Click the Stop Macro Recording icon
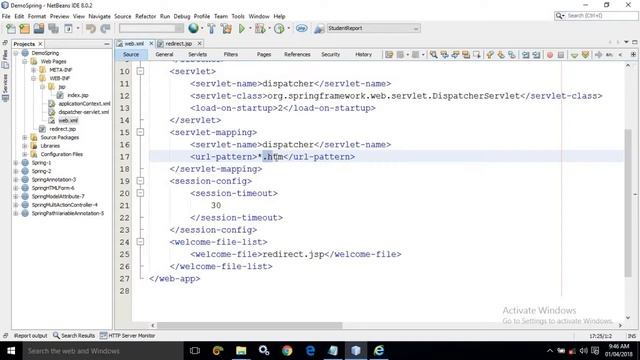The width and height of the screenshot is (640, 360). coord(561,55)
